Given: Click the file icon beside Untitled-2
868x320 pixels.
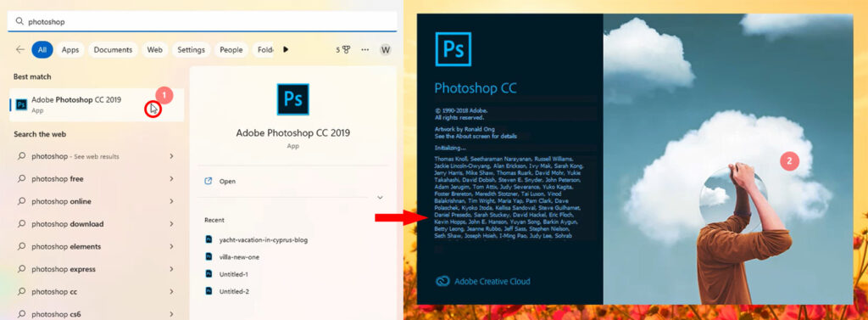Looking at the screenshot, I should coord(209,290).
